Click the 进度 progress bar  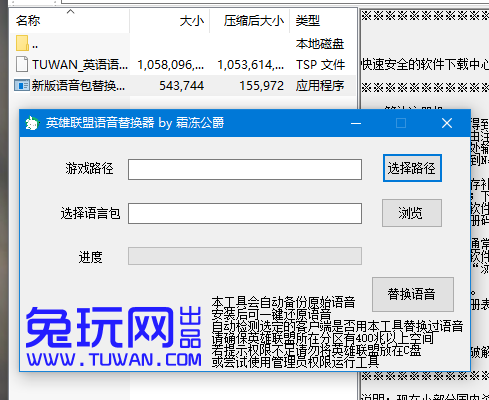[x=245, y=256]
